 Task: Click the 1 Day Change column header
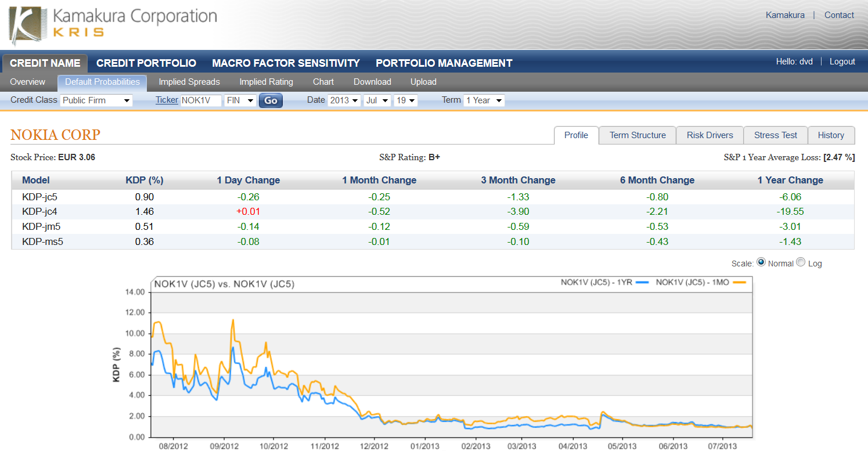coord(248,180)
